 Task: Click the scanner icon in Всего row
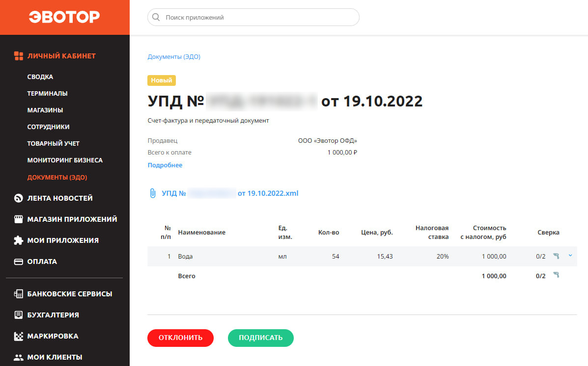[x=556, y=275]
